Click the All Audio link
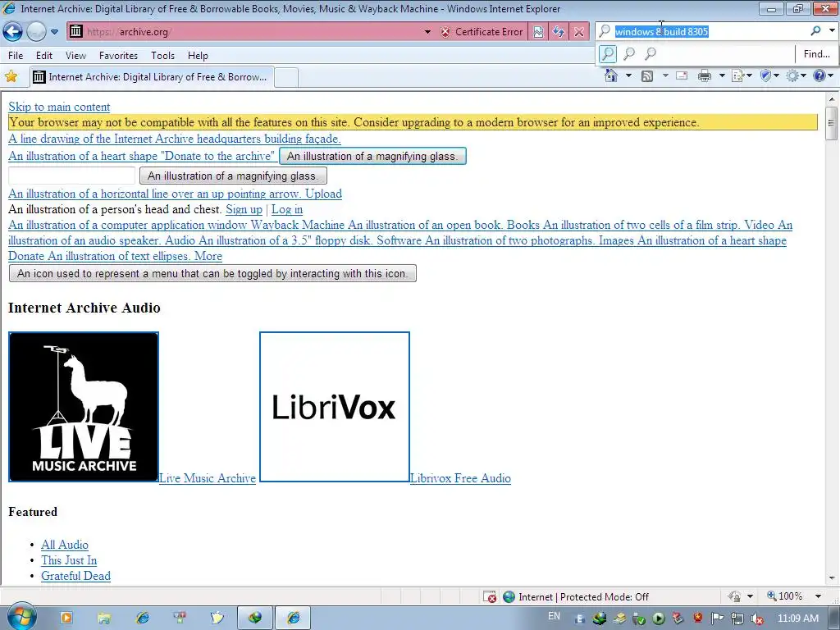The height and width of the screenshot is (630, 840). tap(65, 545)
